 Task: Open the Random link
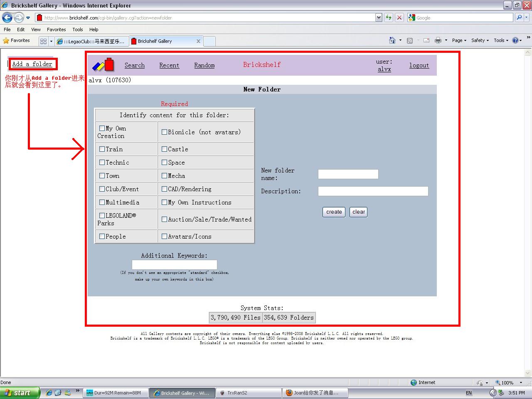point(204,65)
